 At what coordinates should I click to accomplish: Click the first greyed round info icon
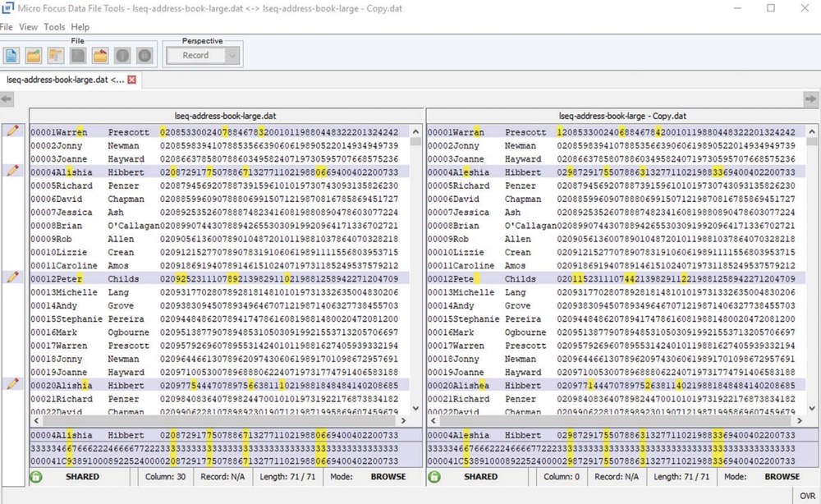(122, 55)
